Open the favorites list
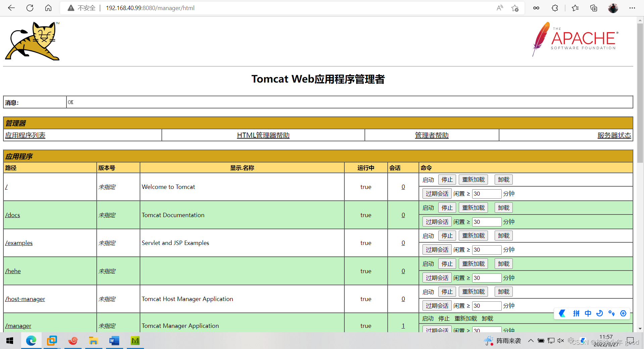 [575, 8]
